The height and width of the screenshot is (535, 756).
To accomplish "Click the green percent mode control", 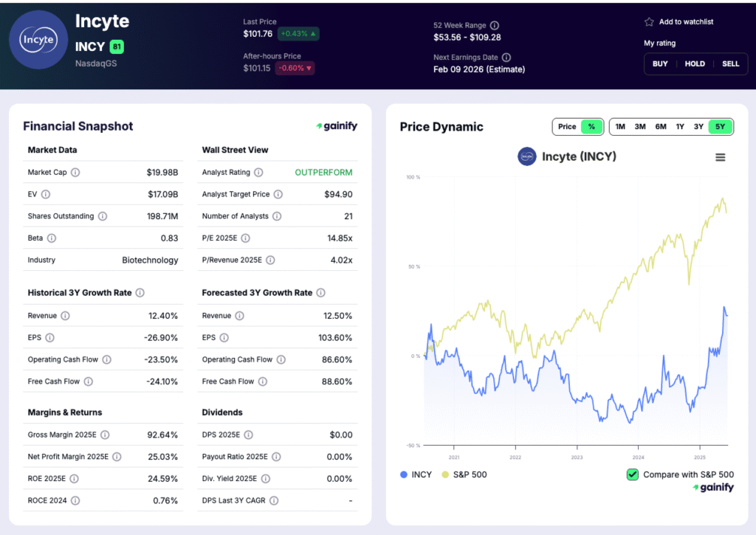I will 591,126.
